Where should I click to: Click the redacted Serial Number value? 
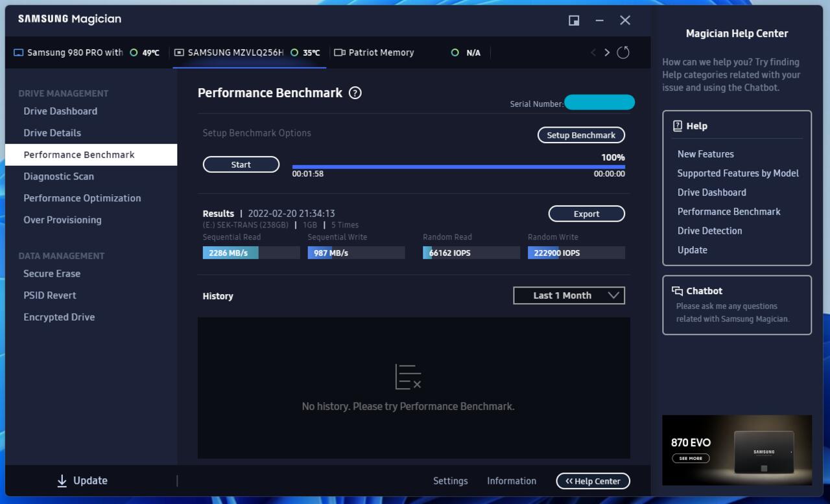[599, 102]
